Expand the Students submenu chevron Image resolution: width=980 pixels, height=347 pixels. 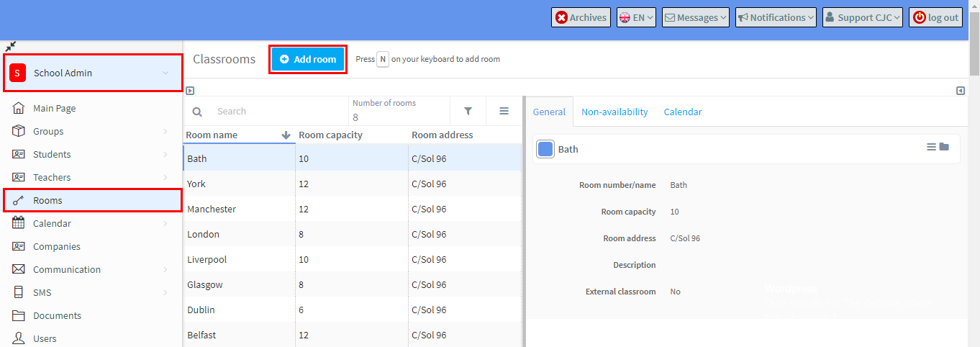[165, 154]
